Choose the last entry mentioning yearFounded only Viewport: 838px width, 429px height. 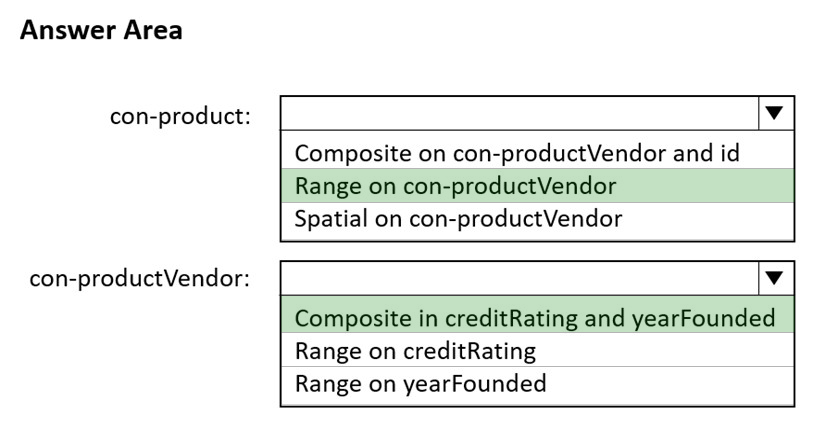(537, 384)
